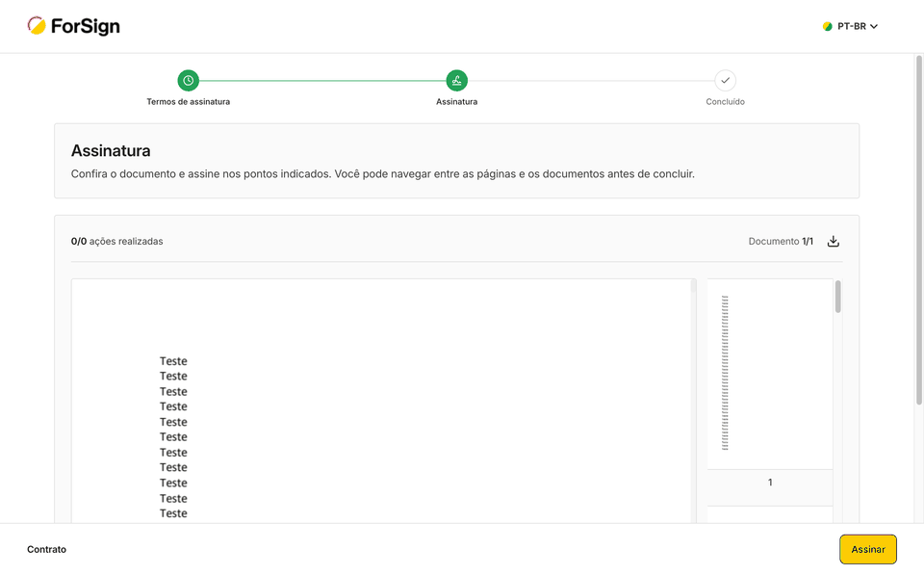Click the thumbnail panel scrollbar
This screenshot has width=924, height=575.
point(838,297)
